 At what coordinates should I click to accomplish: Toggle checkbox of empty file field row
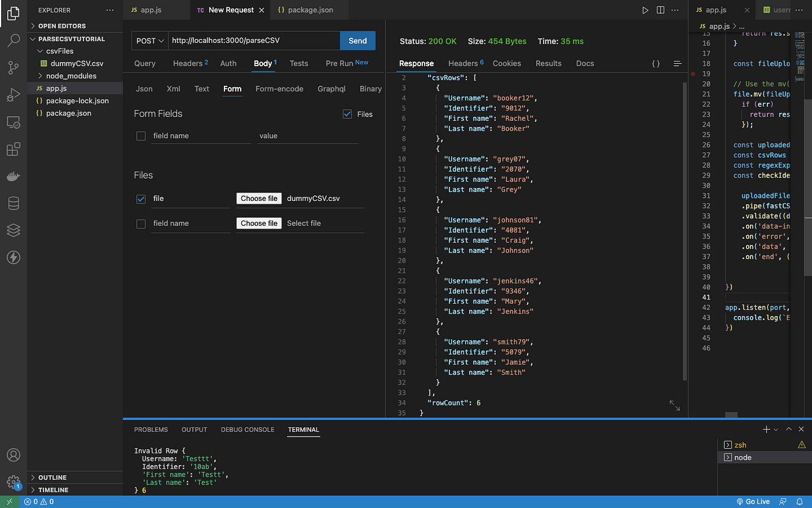click(x=141, y=224)
